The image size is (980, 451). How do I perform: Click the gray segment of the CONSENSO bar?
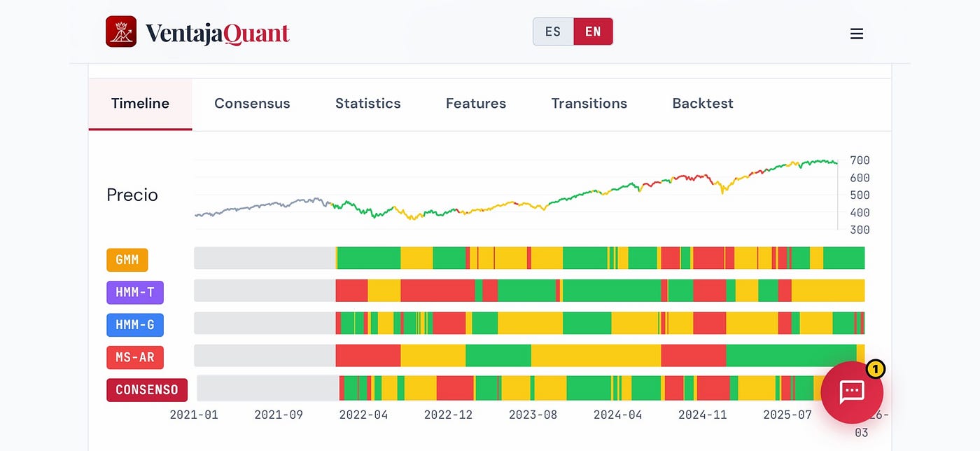(x=268, y=388)
